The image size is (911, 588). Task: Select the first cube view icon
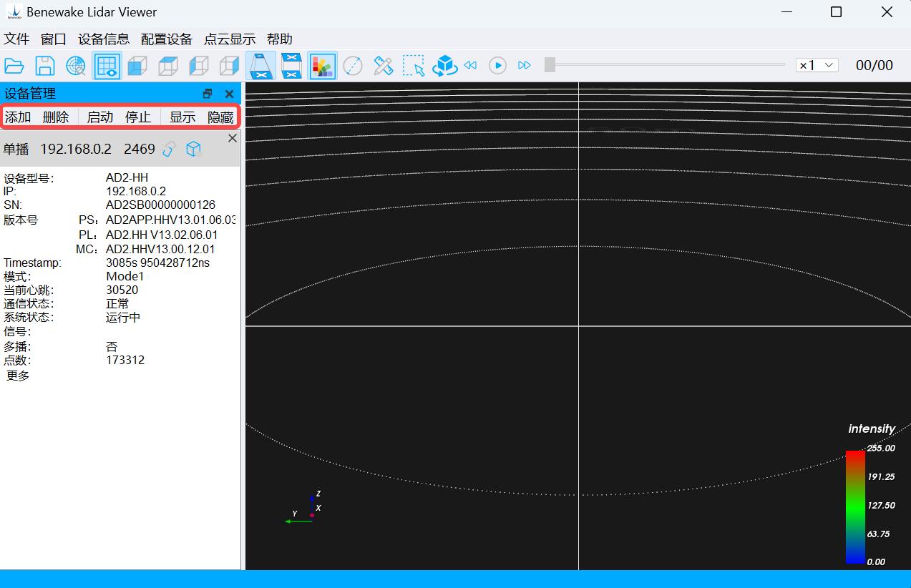137,66
